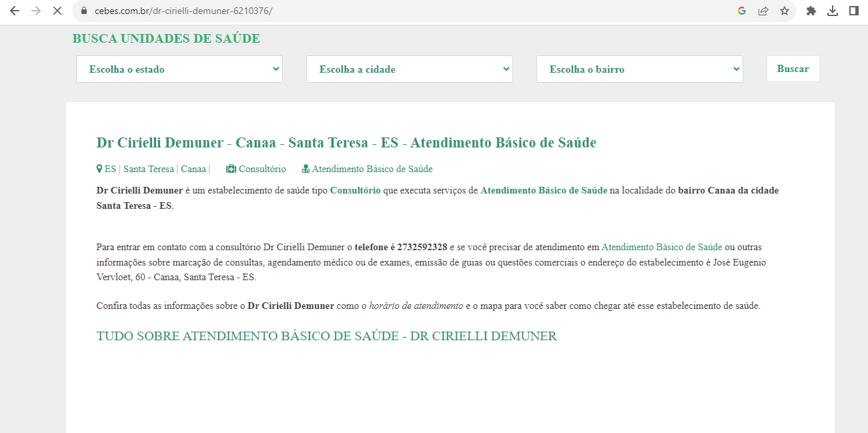Click the Dr Cirielli Demuner page title heading

click(x=346, y=143)
